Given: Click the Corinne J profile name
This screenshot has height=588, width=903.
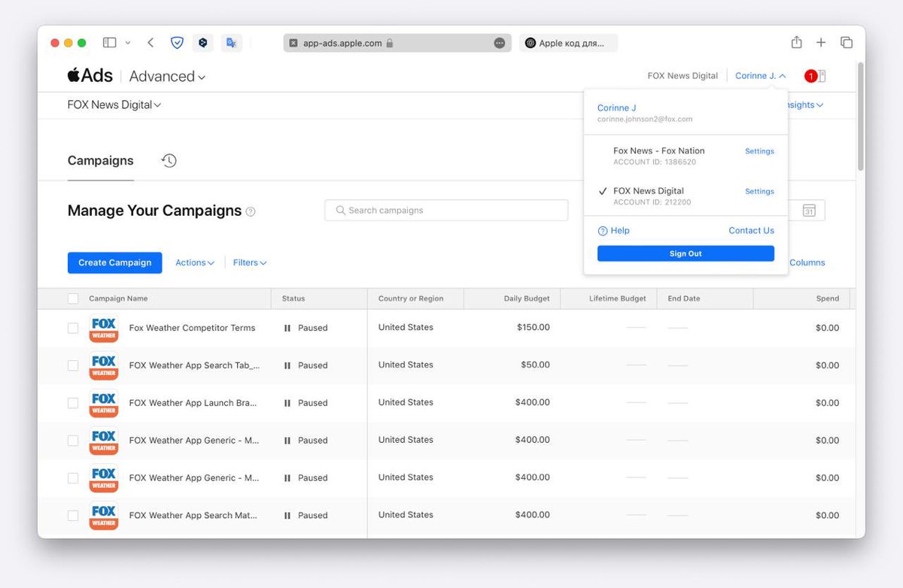Looking at the screenshot, I should coord(617,108).
